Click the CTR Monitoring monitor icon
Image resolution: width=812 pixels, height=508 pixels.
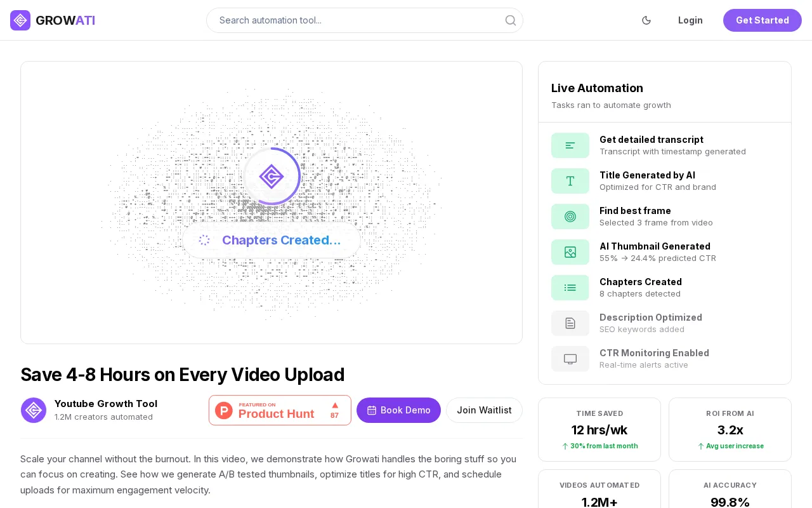(x=570, y=359)
